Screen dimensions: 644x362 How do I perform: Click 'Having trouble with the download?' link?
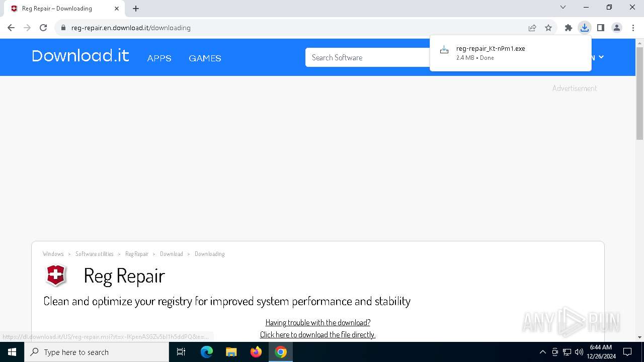click(318, 323)
